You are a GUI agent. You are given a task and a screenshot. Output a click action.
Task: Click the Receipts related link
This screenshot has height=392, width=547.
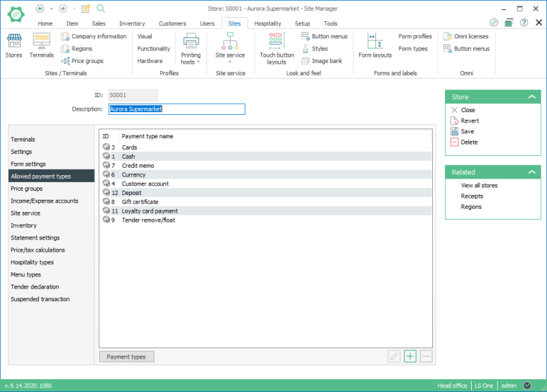coord(472,196)
